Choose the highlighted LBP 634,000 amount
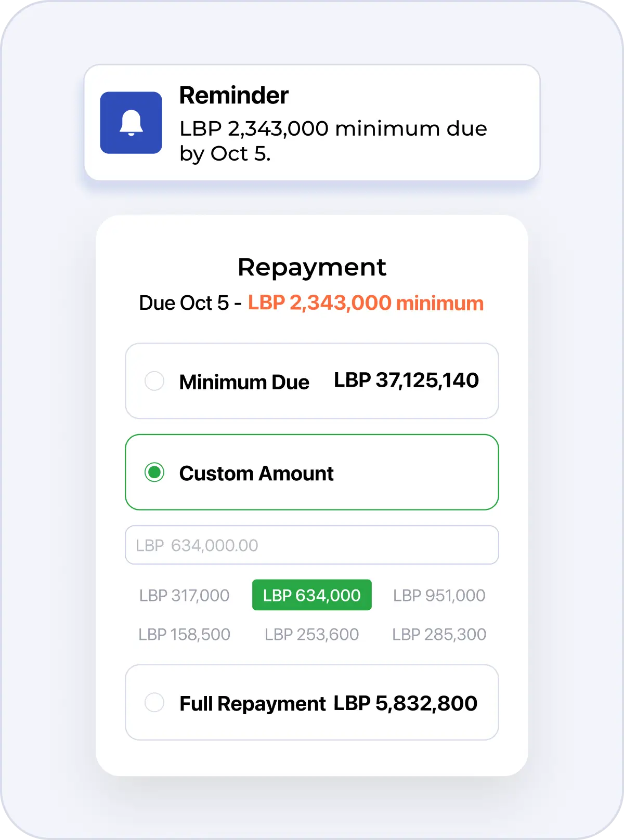 312,595
